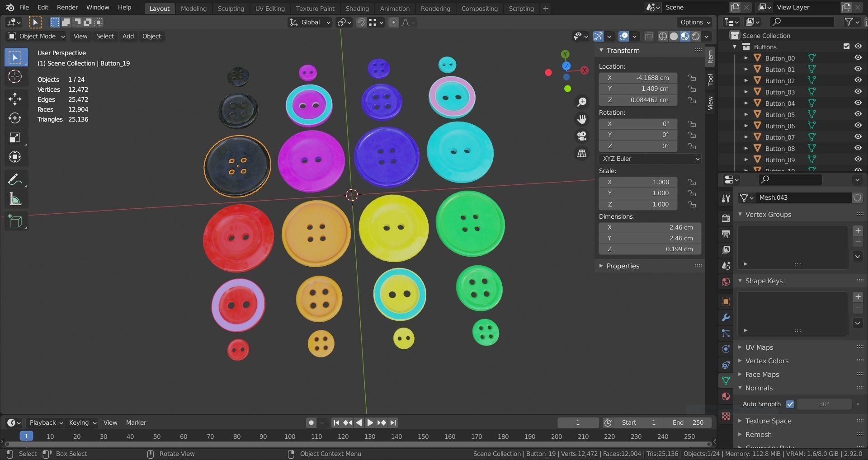Select the Measure tool
The width and height of the screenshot is (868, 460).
pyautogui.click(x=15, y=199)
